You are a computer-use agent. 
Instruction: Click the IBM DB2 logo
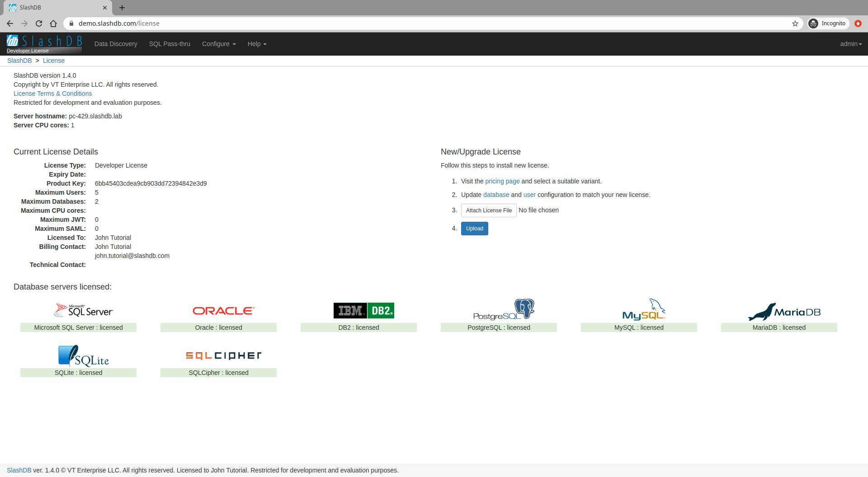point(364,310)
